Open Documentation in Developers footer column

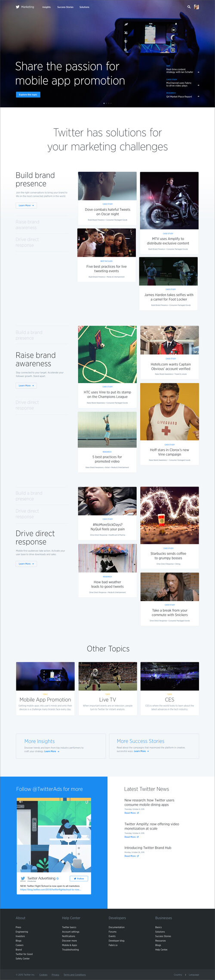tap(117, 927)
